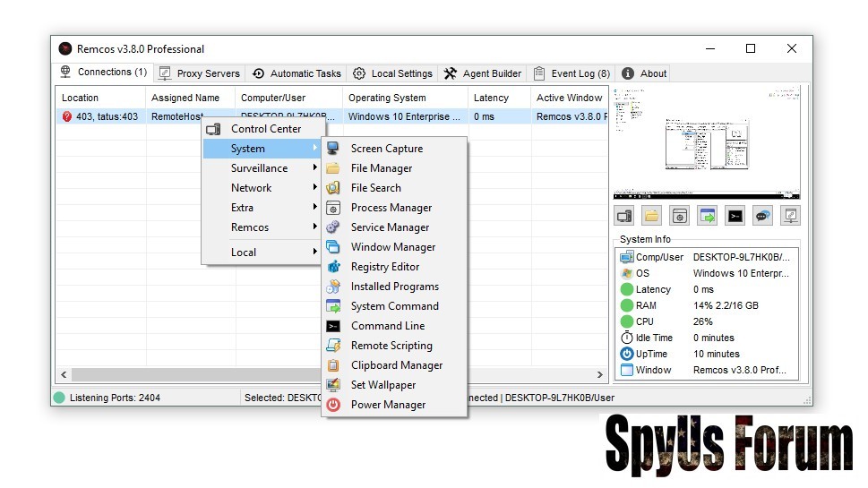
Task: Click the black Command Line quick icon
Action: pos(735,216)
